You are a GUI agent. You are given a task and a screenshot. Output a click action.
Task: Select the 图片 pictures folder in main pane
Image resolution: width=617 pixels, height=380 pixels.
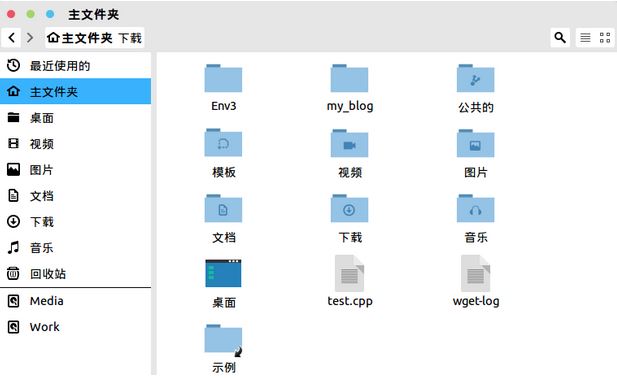click(475, 143)
